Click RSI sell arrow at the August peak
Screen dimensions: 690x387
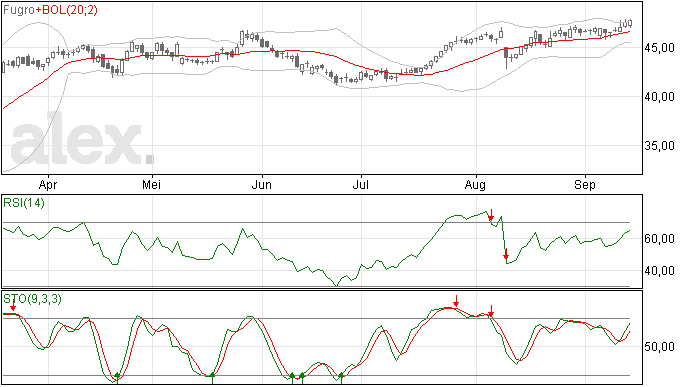click(491, 215)
